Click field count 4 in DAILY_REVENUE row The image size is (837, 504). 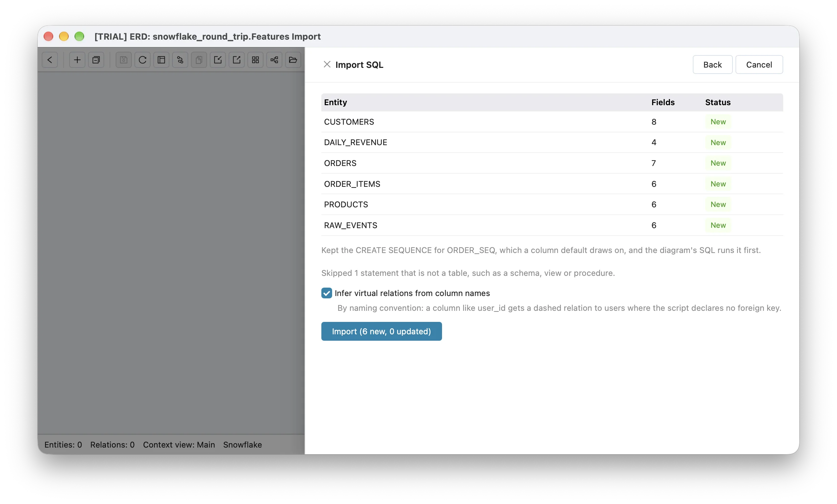pos(654,143)
